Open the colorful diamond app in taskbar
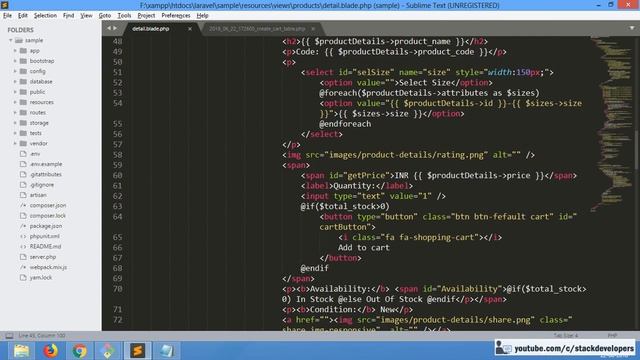This screenshot has width=640, height=360. [x=108, y=351]
